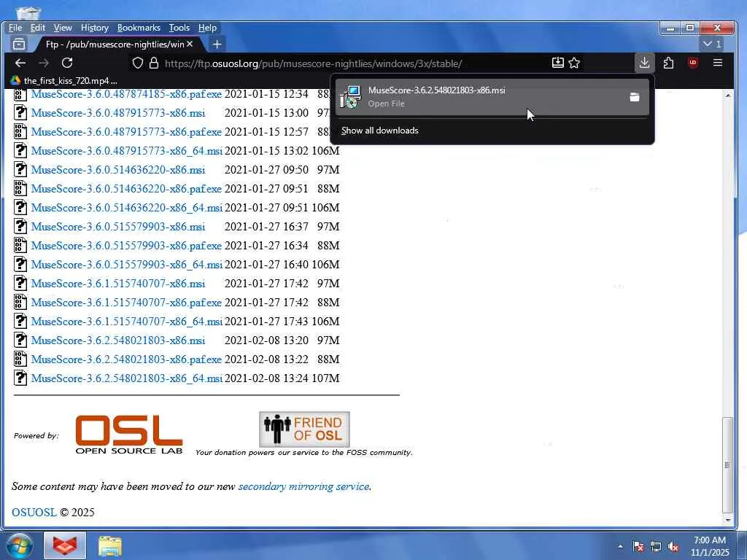Toggle the Downloads toolbar button
Image resolution: width=747 pixels, height=560 pixels.
645,63
